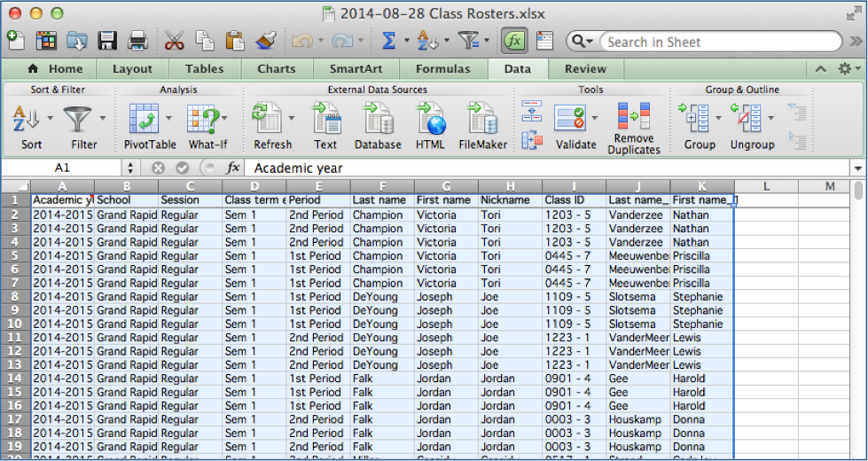
Task: Click the Validate data icon
Action: click(x=569, y=118)
